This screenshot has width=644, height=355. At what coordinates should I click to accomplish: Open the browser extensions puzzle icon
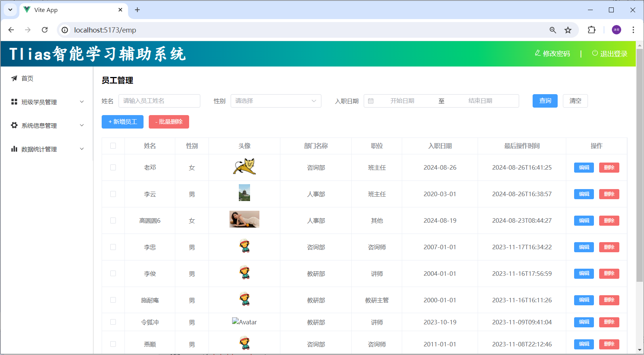591,30
